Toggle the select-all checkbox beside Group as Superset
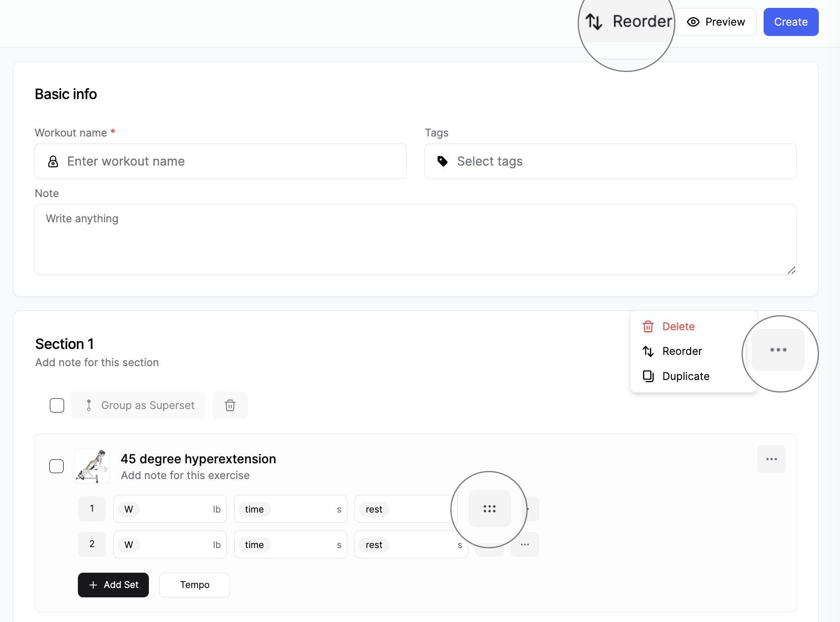This screenshot has height=622, width=840. [57, 405]
